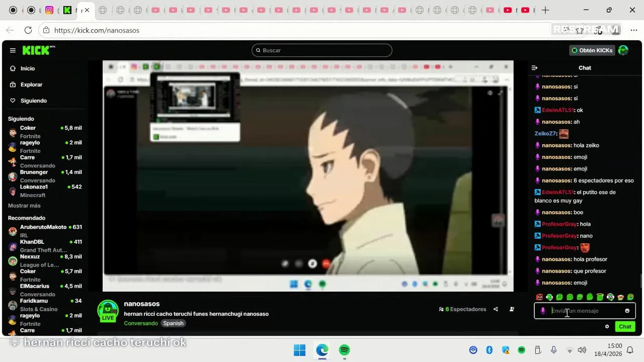The image size is (644, 362).
Task: Insert the red angry emote
Action: [x=539, y=297]
